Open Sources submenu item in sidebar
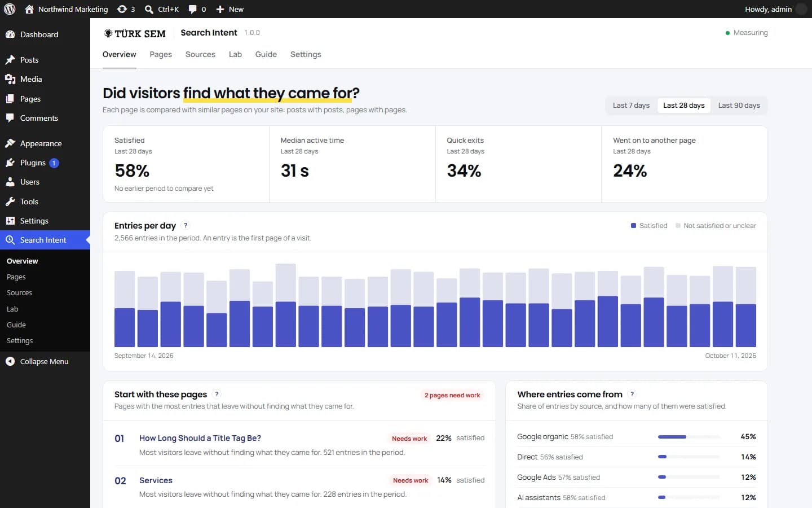This screenshot has width=812, height=508. [x=19, y=293]
